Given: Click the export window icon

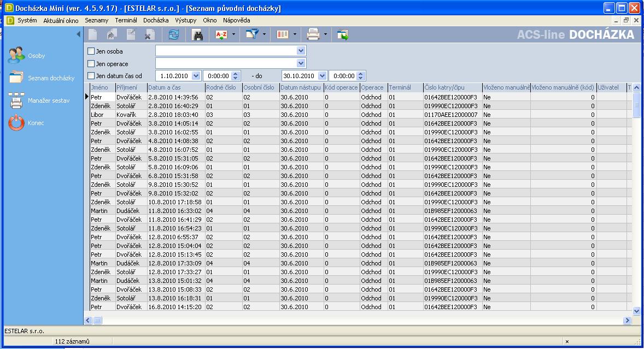Looking at the screenshot, I should 343,35.
